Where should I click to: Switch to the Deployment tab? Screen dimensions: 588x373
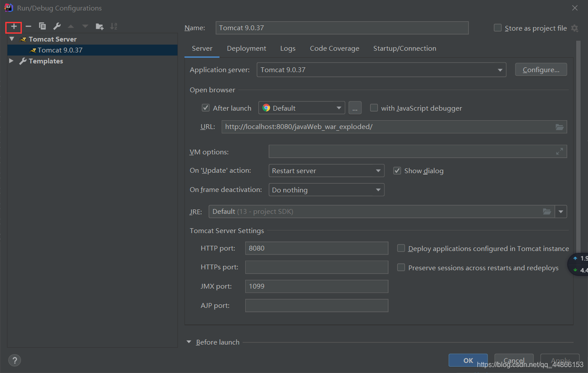(x=247, y=49)
